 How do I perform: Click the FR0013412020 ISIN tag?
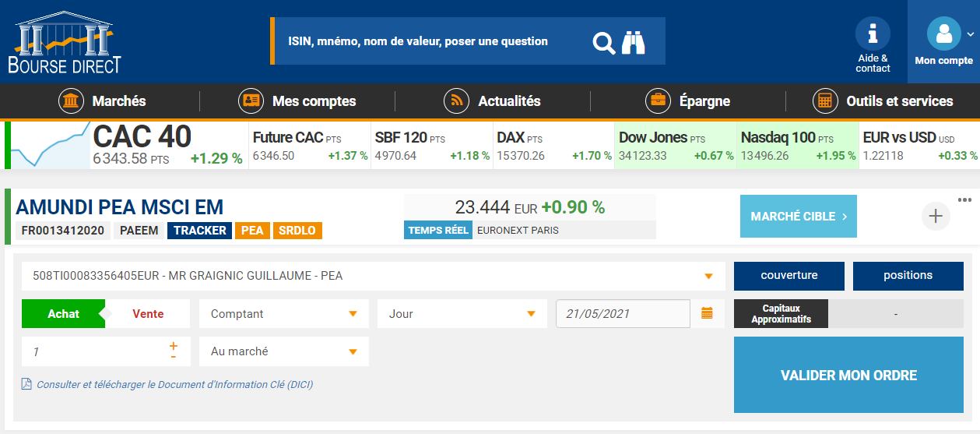(62, 231)
